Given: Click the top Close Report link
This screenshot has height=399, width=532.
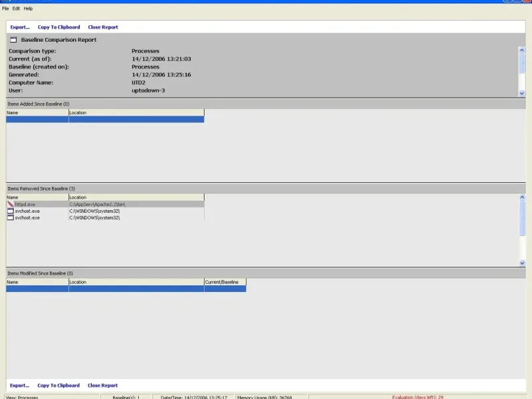Looking at the screenshot, I should 103,27.
